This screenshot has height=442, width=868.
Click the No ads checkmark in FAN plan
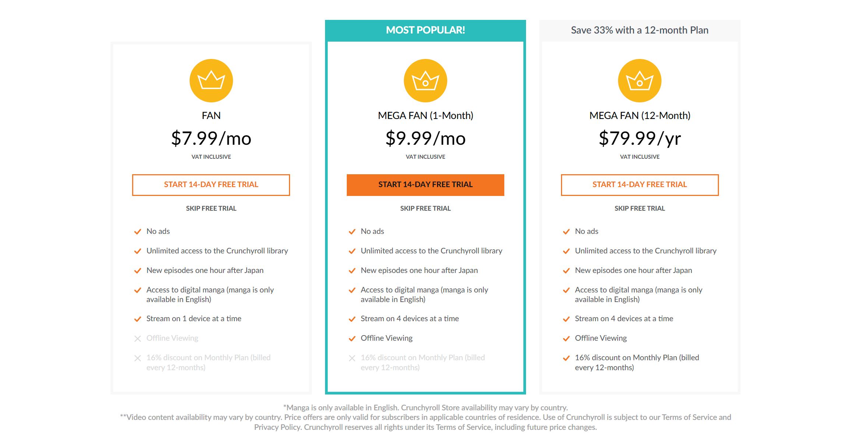(x=138, y=232)
